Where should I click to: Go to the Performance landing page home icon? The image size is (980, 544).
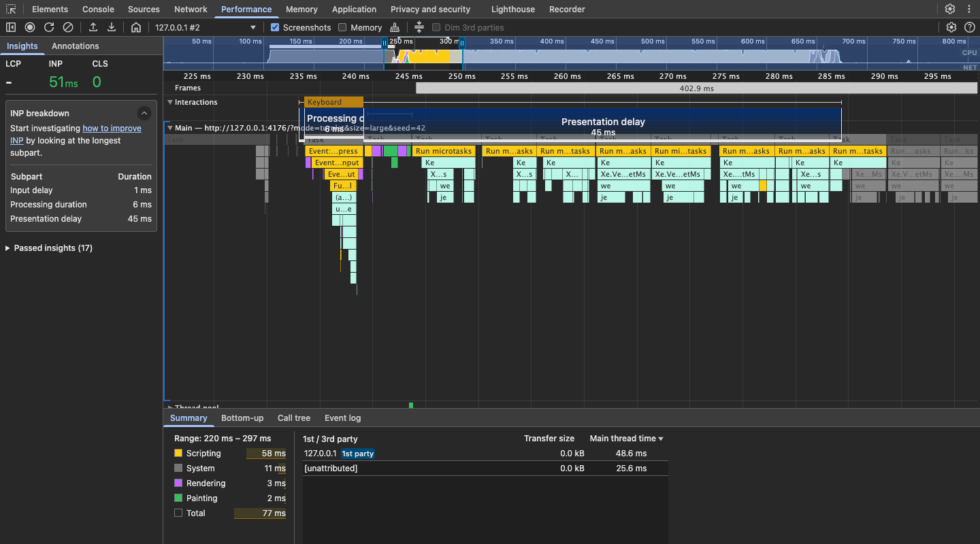coord(136,27)
